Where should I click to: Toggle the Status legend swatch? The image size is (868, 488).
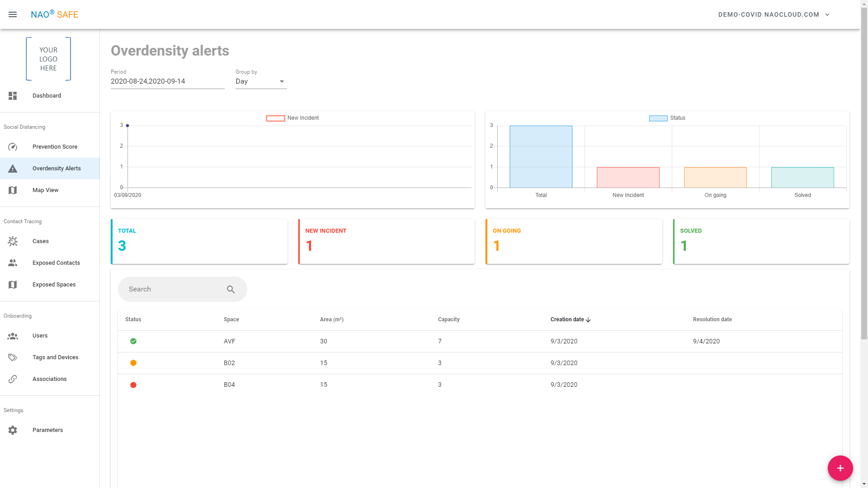click(658, 118)
